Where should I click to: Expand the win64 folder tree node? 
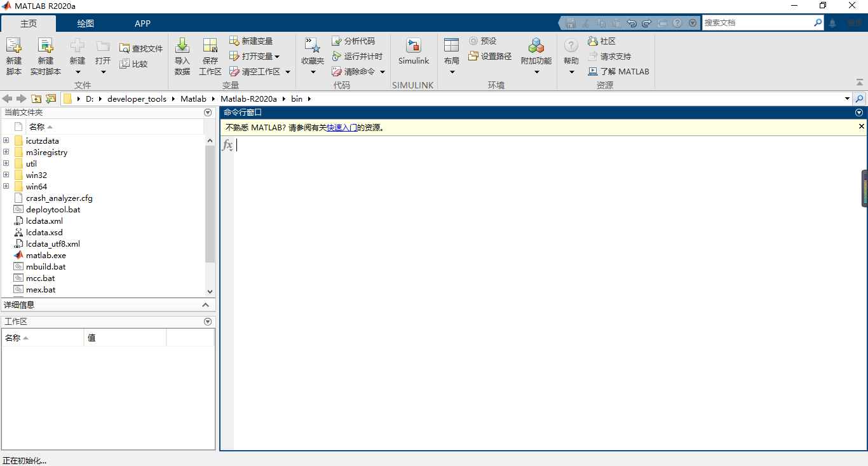coord(6,186)
